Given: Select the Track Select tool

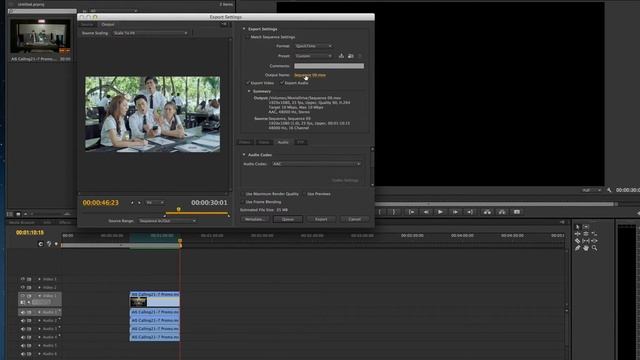Looking at the screenshot, I should point(586,227).
